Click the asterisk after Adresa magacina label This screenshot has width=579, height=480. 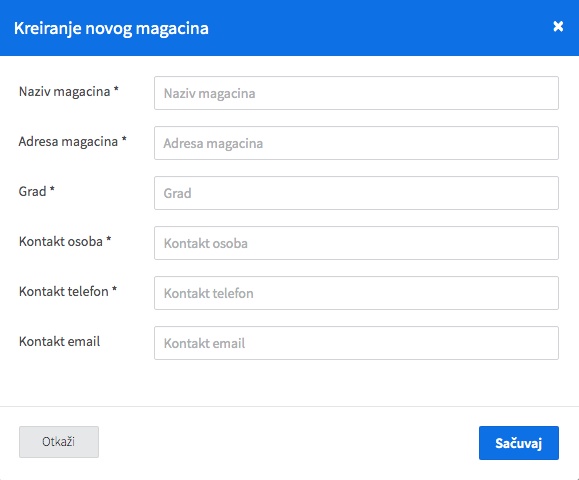pos(124,139)
